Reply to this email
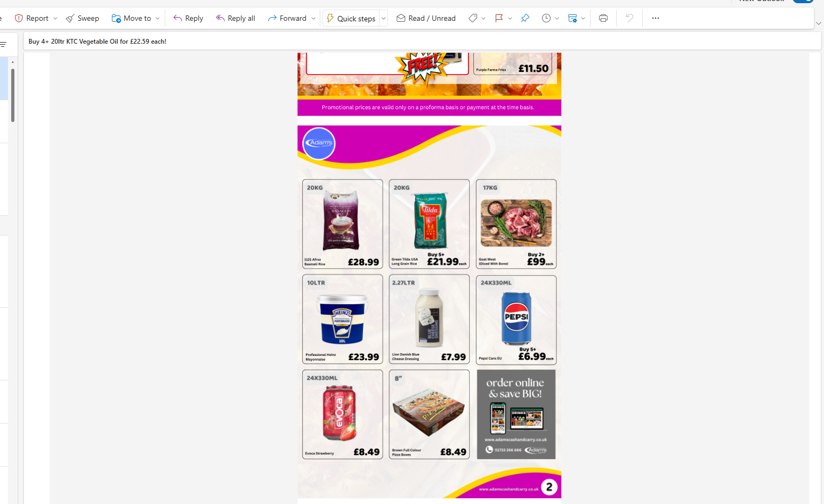Image resolution: width=824 pixels, height=504 pixels. 188,18
